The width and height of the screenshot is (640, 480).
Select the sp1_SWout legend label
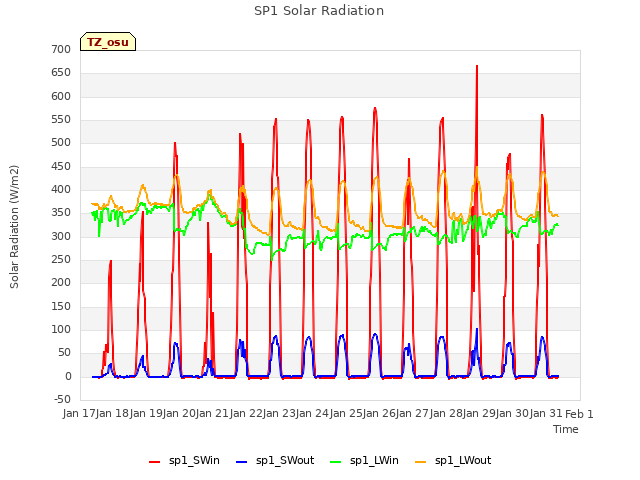[285, 461]
